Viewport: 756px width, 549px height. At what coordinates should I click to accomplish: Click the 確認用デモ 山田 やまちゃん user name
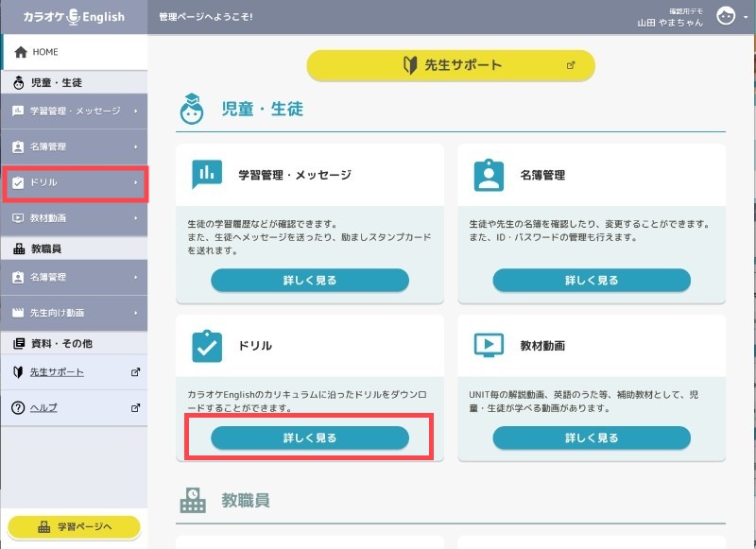tap(670, 18)
